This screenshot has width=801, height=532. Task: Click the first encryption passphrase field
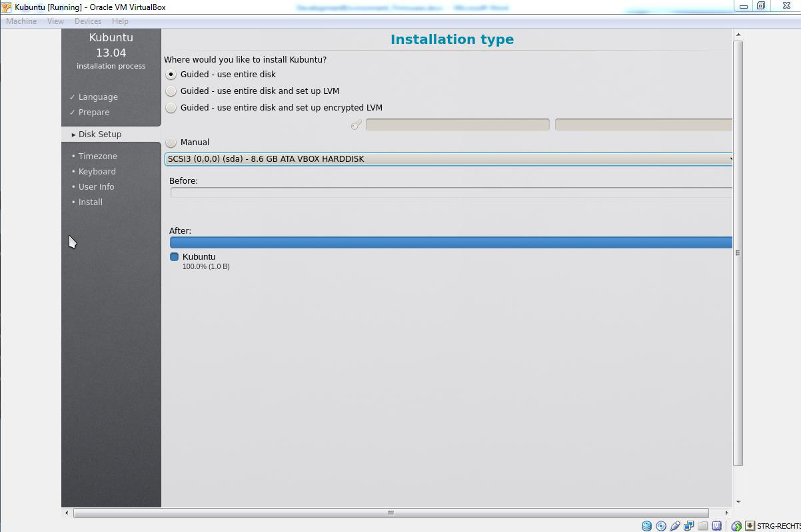[457, 125]
